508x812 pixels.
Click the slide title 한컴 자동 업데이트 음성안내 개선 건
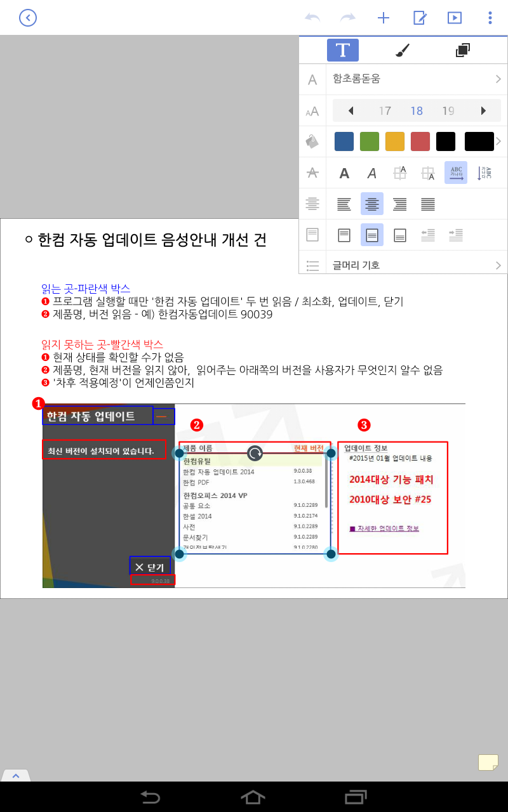pos(152,240)
